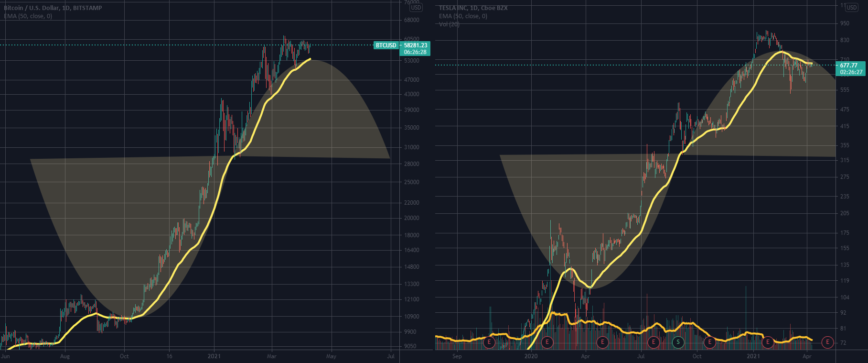Image resolution: width=868 pixels, height=363 pixels.
Task: Click the 677.77 Tesla price label
Action: click(850, 66)
